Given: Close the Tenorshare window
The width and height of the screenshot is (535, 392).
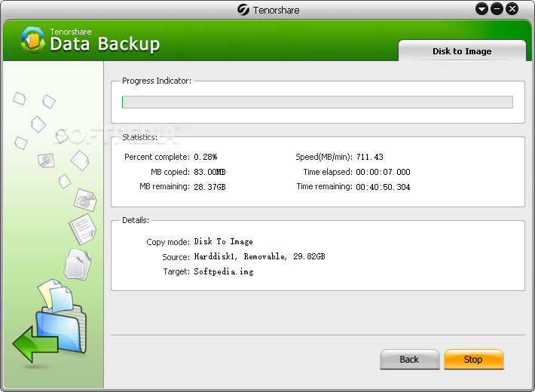Looking at the screenshot, I should click(x=512, y=9).
